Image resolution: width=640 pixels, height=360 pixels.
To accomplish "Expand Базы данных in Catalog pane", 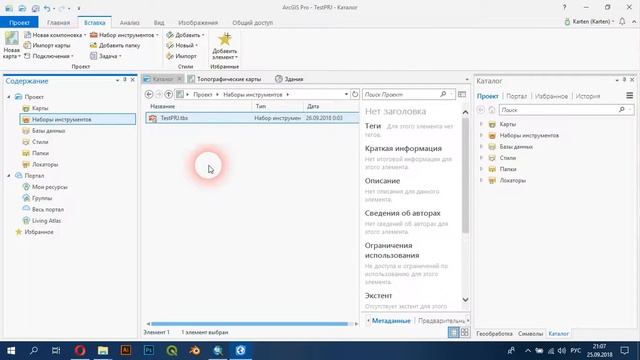I will 481,146.
